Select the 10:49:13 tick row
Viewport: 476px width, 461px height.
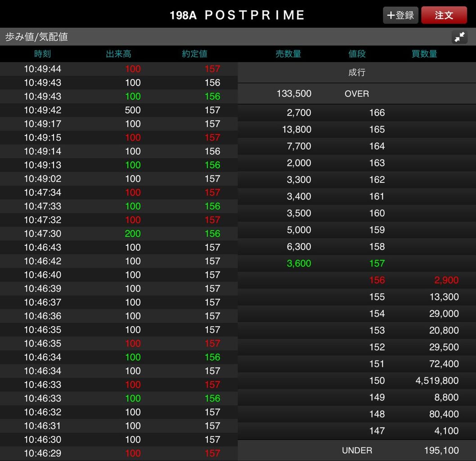point(119,165)
